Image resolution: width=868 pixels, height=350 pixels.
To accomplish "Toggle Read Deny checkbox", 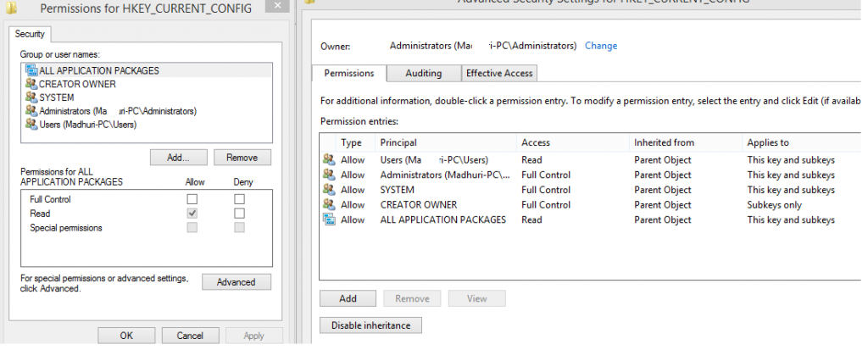I will point(239,214).
